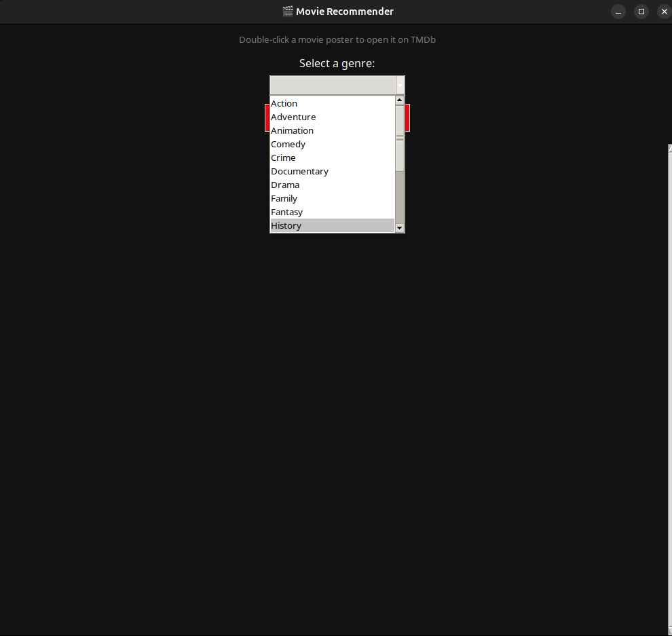Select Action from the genre list
This screenshot has width=672, height=636.
(x=332, y=103)
